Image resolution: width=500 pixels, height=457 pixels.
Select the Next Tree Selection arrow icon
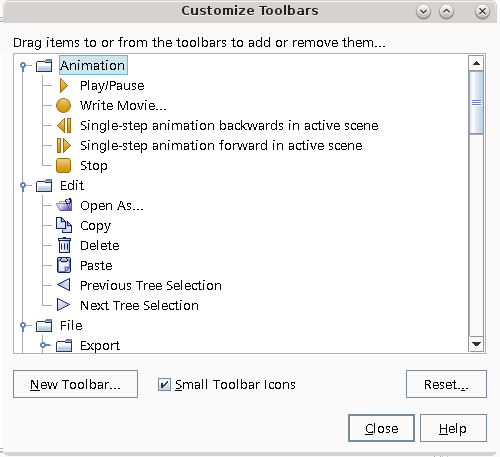click(x=63, y=305)
